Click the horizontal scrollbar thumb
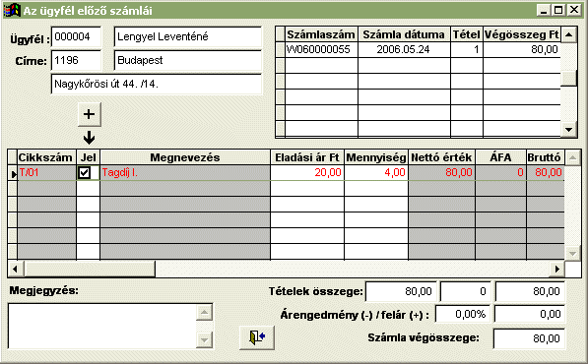This screenshot has width=588, height=364. [x=90, y=269]
